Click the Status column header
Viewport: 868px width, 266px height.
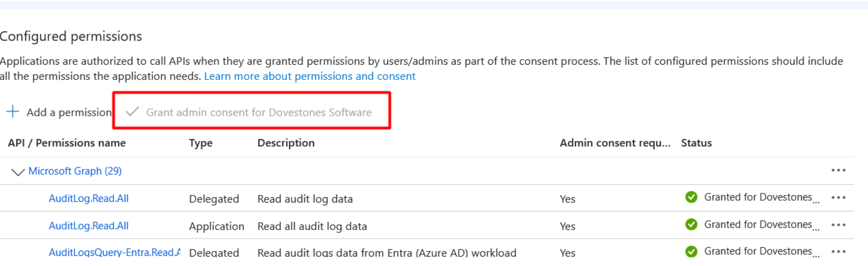click(696, 143)
